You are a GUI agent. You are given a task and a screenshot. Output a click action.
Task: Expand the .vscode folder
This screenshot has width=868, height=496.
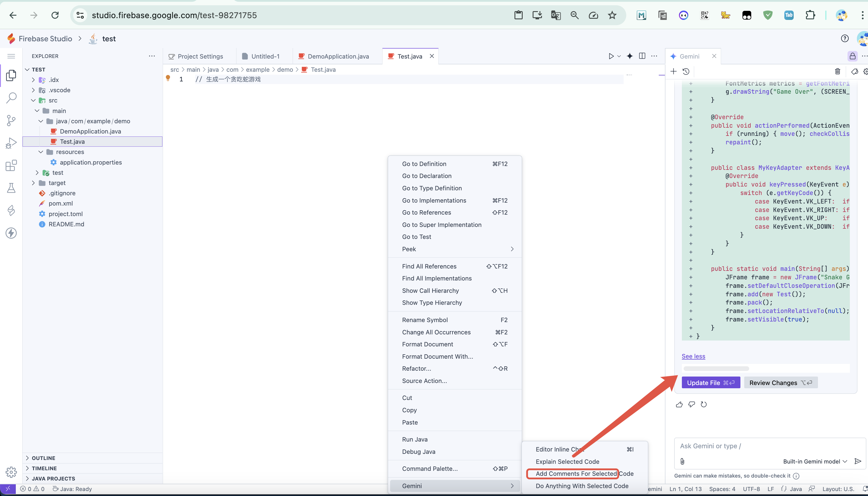33,90
